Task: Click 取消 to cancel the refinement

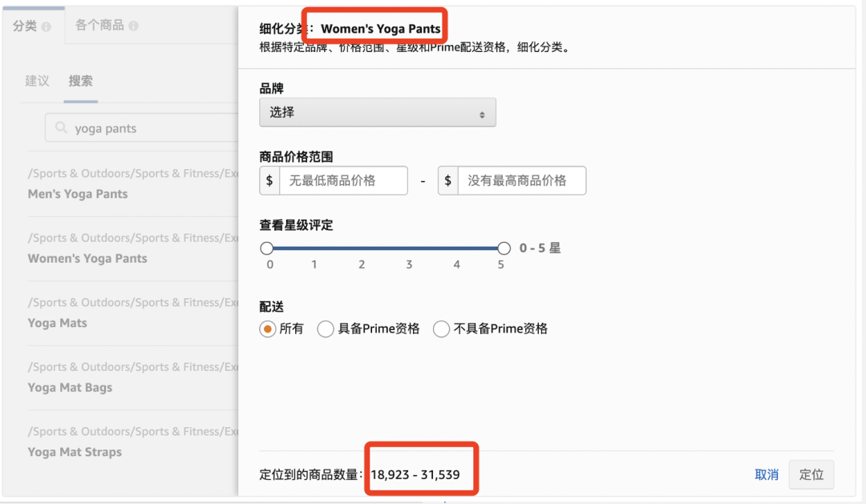Action: coord(767,474)
